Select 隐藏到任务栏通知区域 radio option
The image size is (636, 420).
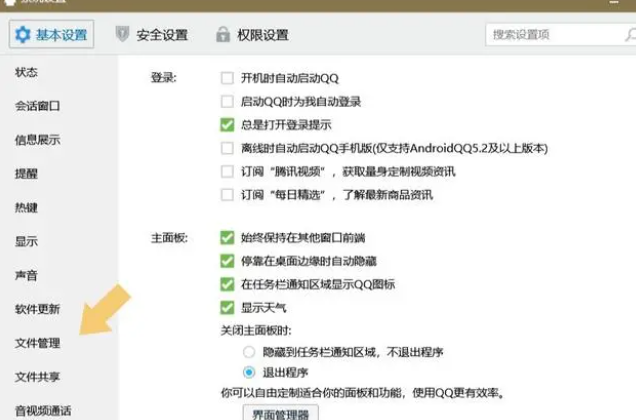point(249,352)
